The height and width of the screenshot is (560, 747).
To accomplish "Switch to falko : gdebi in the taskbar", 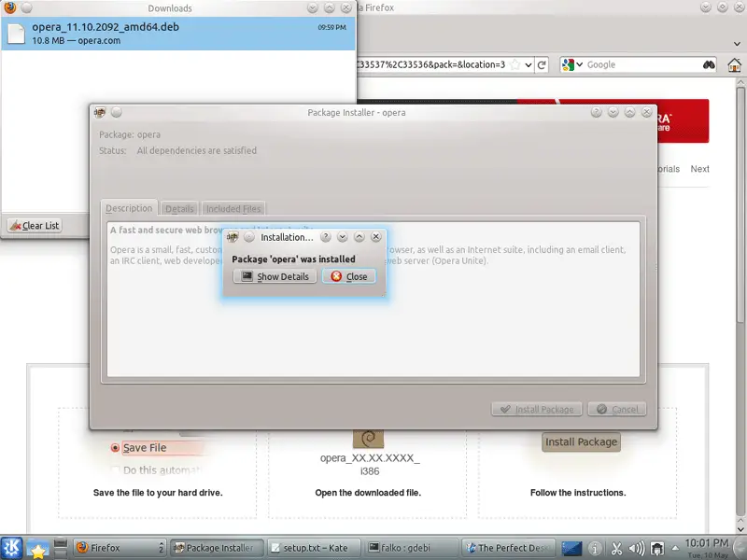I will pyautogui.click(x=412, y=548).
